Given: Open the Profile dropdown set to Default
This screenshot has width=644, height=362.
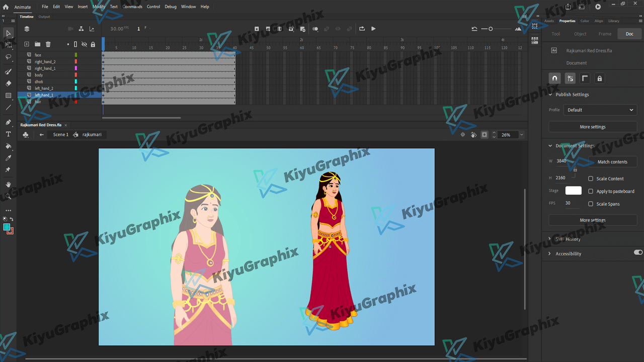Looking at the screenshot, I should (600, 110).
